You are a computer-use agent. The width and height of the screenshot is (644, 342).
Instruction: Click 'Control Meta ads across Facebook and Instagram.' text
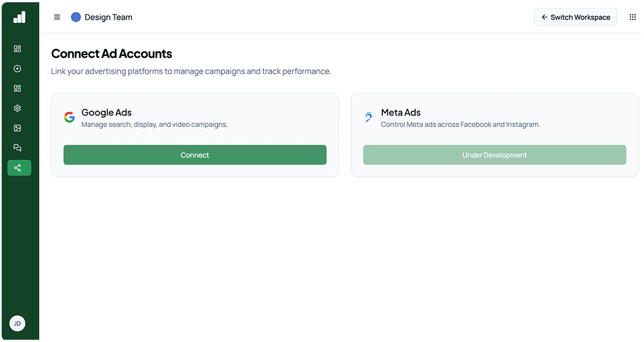point(460,125)
